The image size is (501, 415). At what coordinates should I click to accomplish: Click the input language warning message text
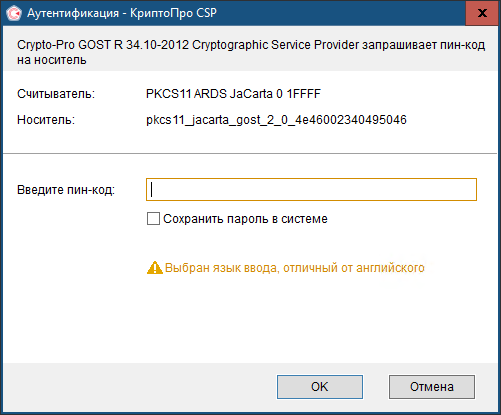point(295,268)
